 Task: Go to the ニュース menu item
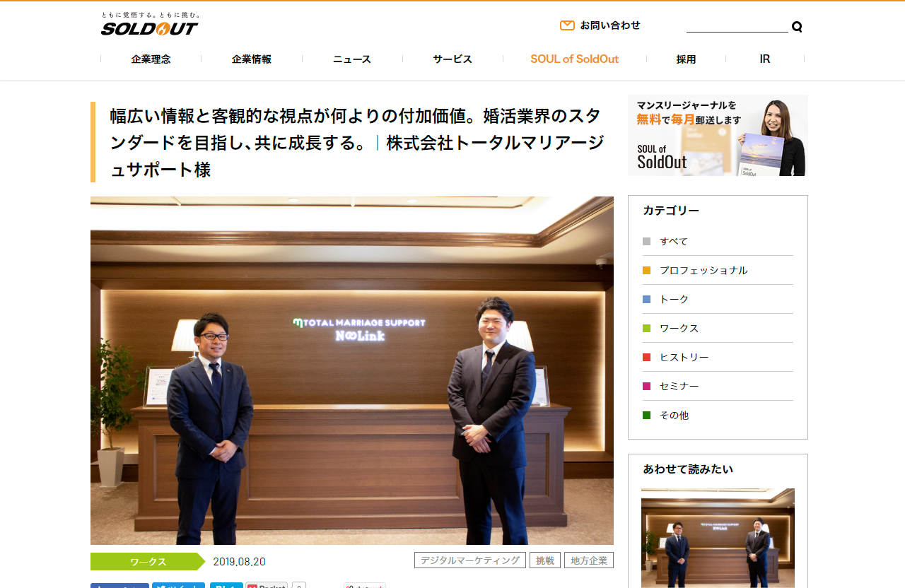[352, 59]
